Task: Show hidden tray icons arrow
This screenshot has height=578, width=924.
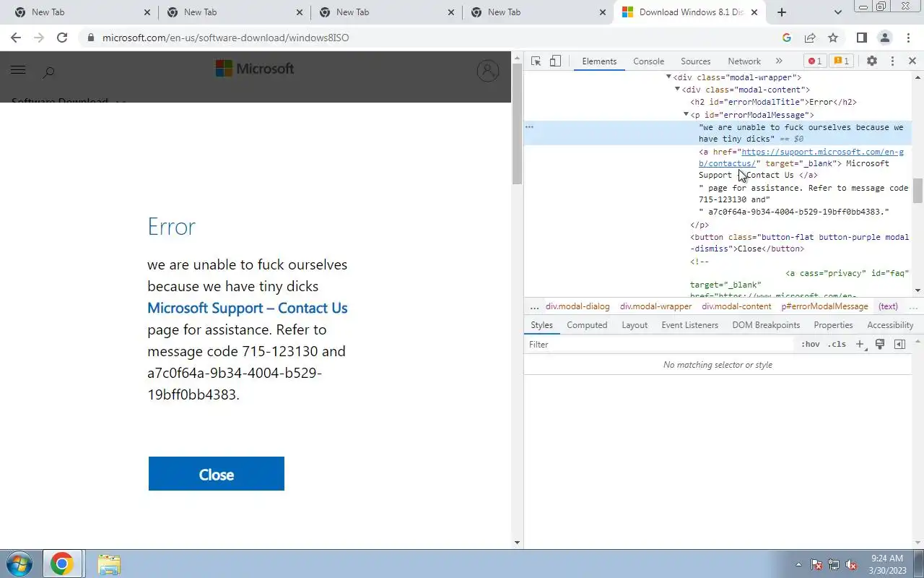Action: click(798, 564)
